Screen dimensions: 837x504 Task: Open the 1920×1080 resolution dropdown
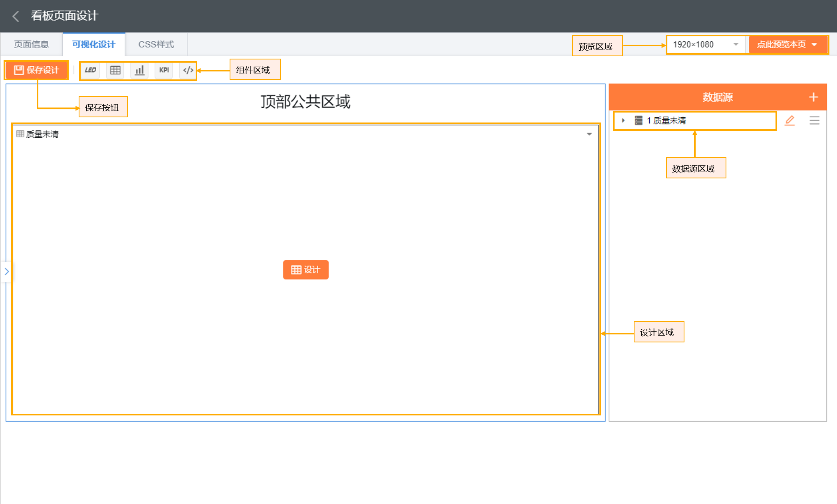click(706, 45)
